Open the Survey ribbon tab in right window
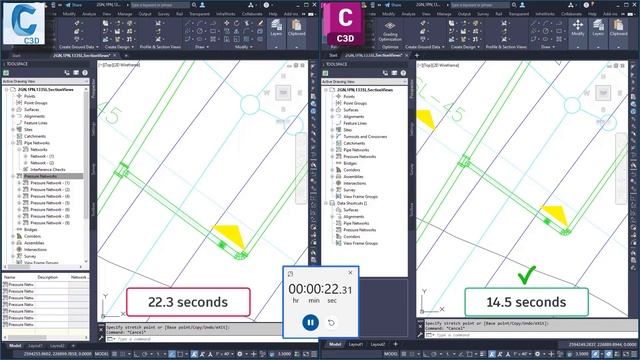This screenshot has height=360, width=640. click(x=483, y=14)
